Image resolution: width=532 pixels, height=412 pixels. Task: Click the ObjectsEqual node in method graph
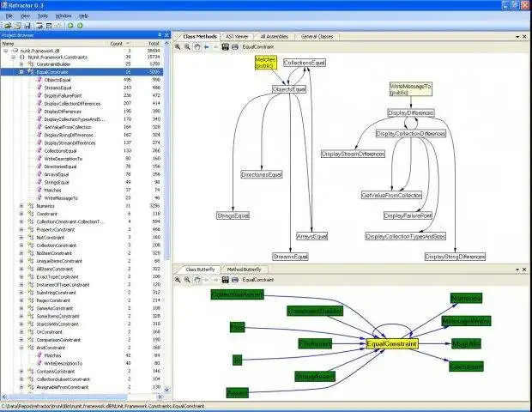click(289, 89)
